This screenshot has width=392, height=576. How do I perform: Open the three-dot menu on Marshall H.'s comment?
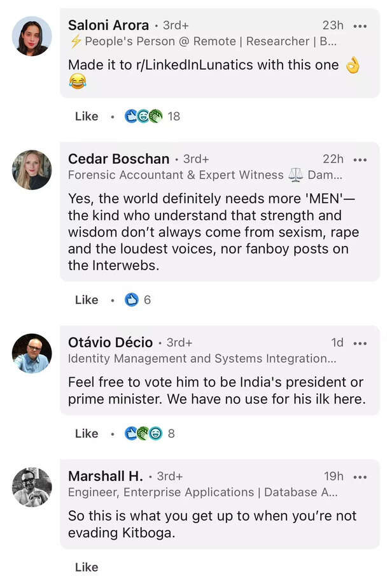point(361,477)
